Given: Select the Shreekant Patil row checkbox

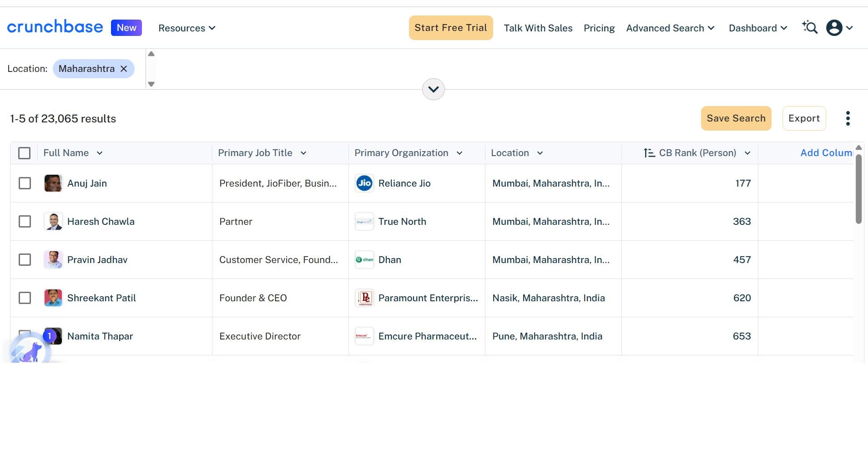Looking at the screenshot, I should pos(25,298).
